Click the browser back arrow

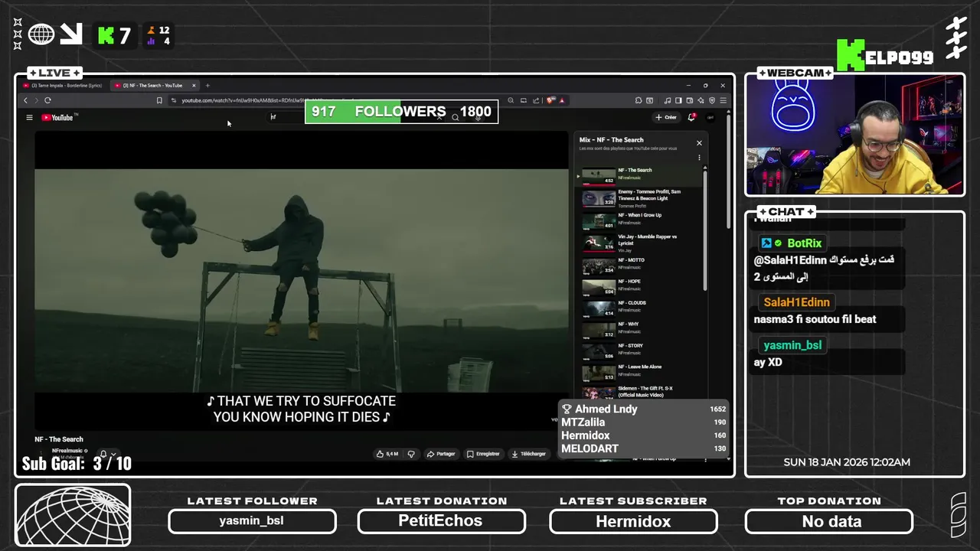coord(25,100)
